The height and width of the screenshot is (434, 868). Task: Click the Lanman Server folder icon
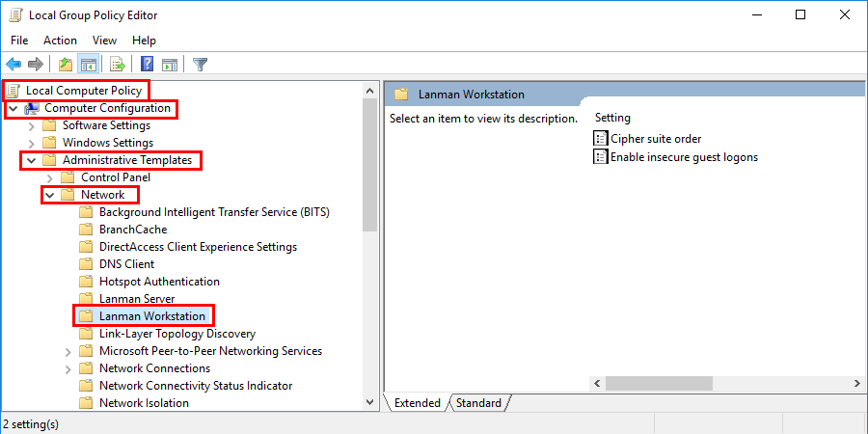pos(86,299)
